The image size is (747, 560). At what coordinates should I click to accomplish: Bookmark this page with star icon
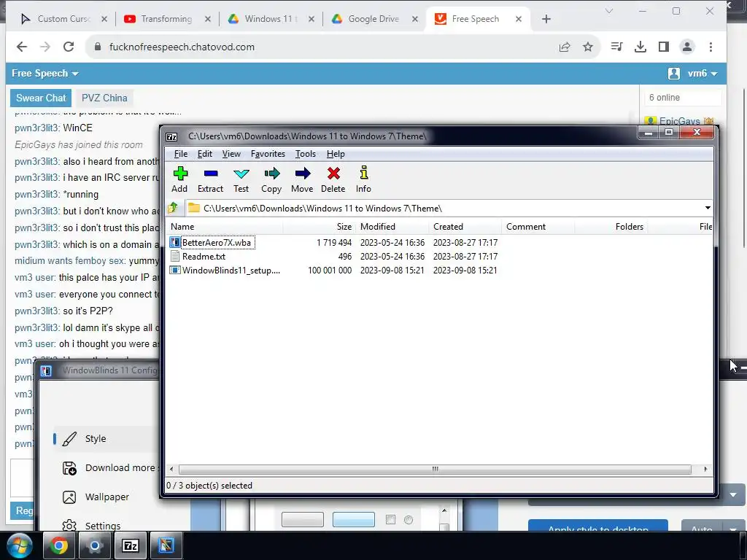[588, 47]
